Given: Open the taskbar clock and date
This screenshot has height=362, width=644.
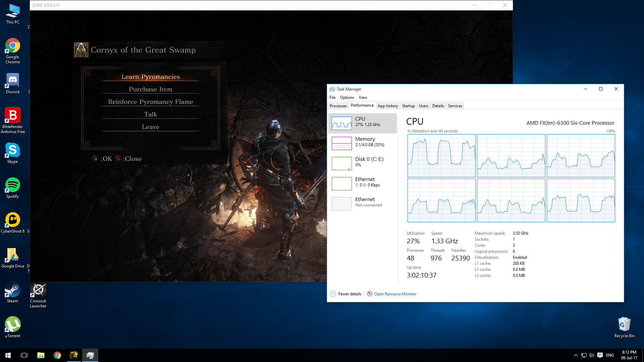Looking at the screenshot, I should click(629, 355).
